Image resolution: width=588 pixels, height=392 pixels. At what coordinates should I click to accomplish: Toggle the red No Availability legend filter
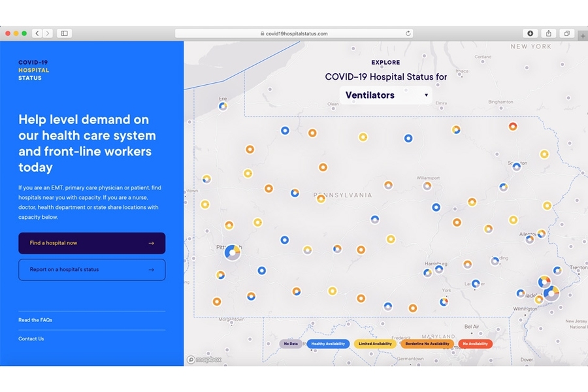[475, 344]
